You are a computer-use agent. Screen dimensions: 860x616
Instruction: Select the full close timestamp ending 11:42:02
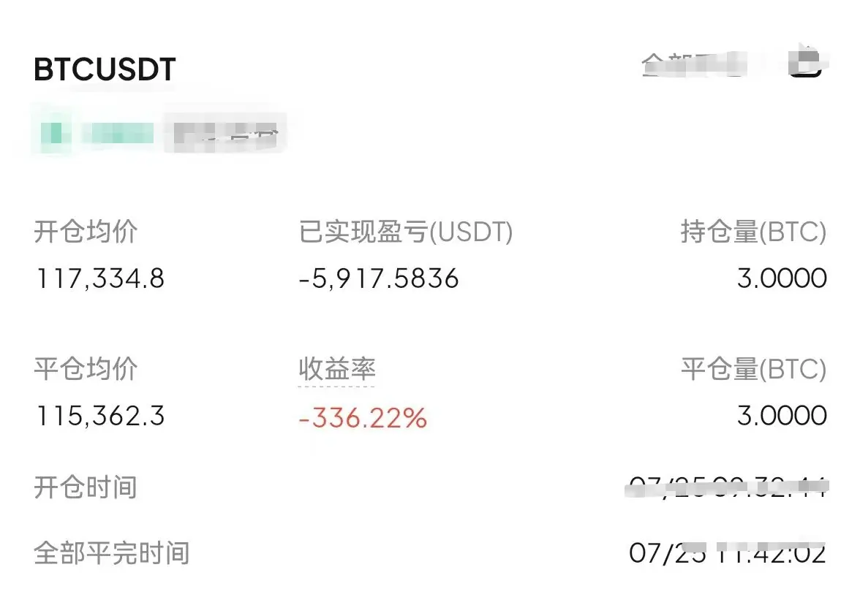pyautogui.click(x=728, y=554)
